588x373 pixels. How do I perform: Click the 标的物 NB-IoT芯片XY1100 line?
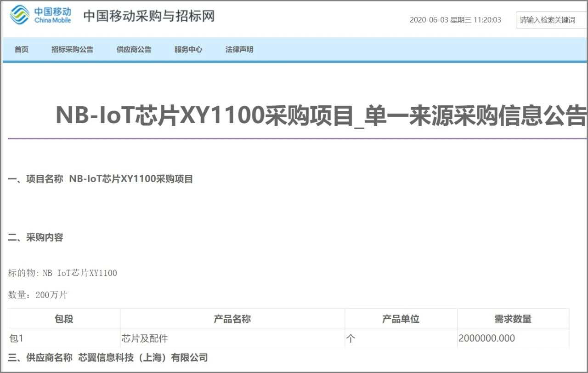tap(62, 273)
